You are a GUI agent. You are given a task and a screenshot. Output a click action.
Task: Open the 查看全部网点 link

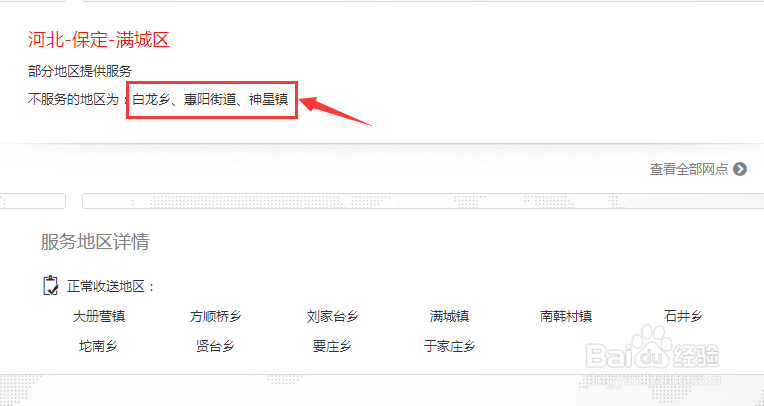pos(688,169)
